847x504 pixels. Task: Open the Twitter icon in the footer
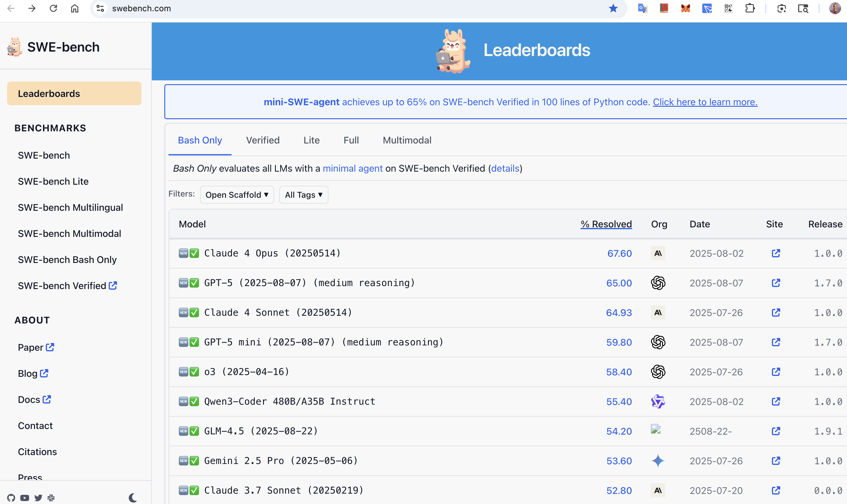[x=38, y=498]
